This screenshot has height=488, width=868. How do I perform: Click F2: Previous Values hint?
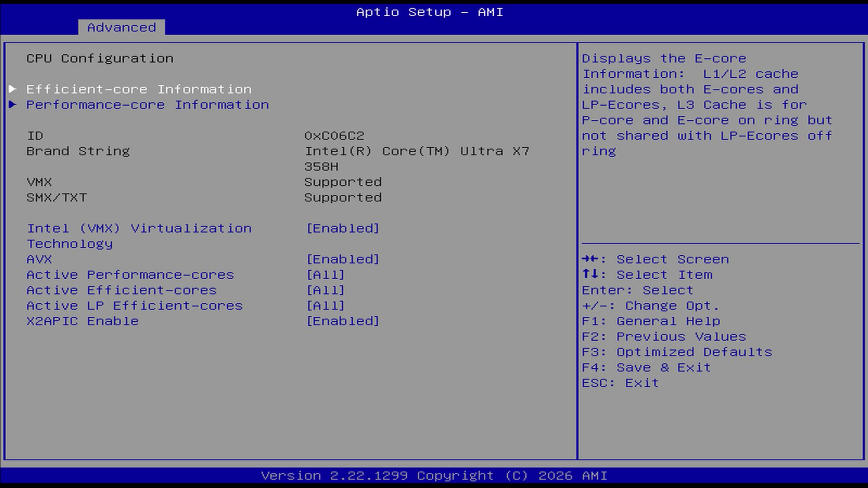(664, 337)
